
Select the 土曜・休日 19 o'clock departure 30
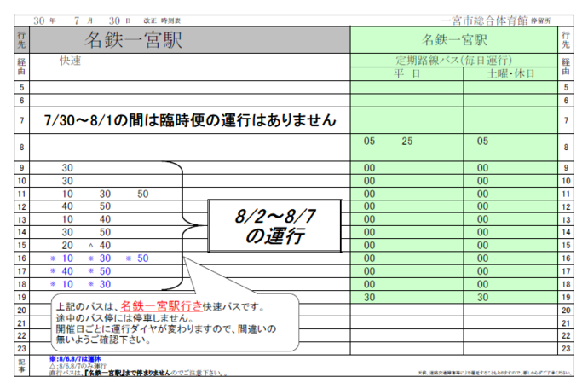482,298
